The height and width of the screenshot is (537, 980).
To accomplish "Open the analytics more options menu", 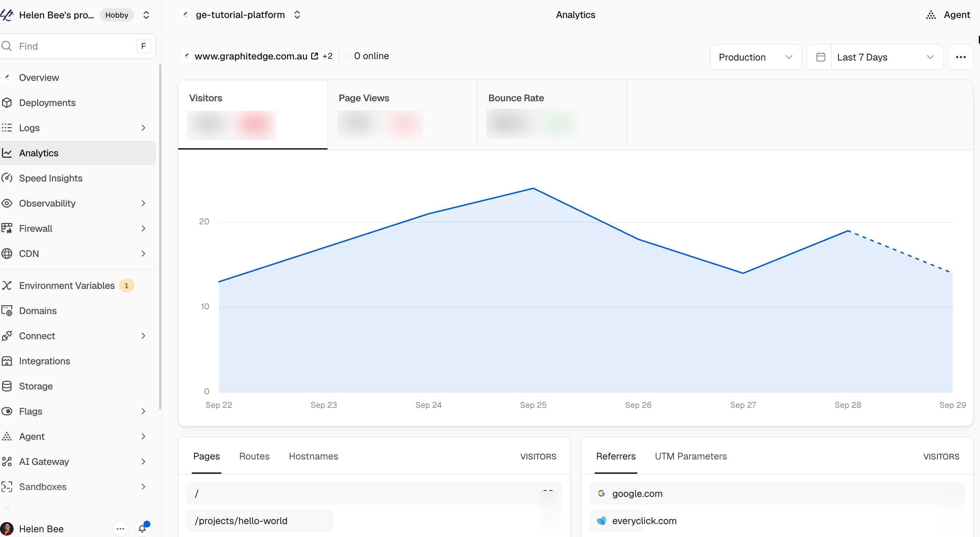I will 961,57.
